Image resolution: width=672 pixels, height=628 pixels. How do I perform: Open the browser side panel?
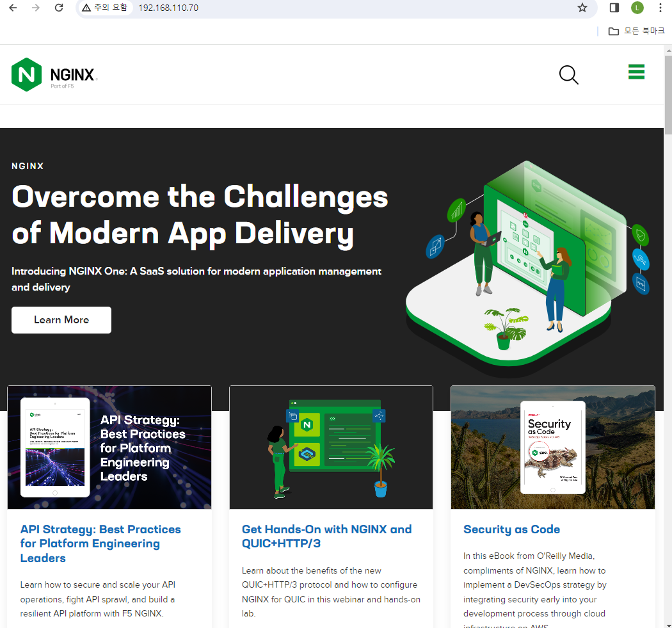tap(614, 8)
